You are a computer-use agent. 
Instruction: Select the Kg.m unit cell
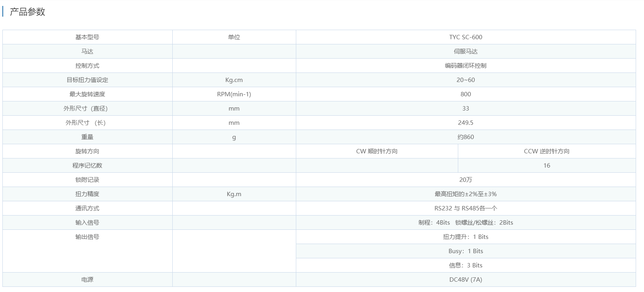(x=234, y=194)
